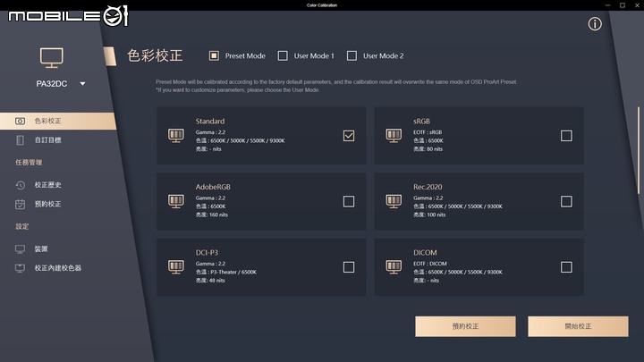
Task: Minimize the Color Calibration window
Action: pos(607,5)
